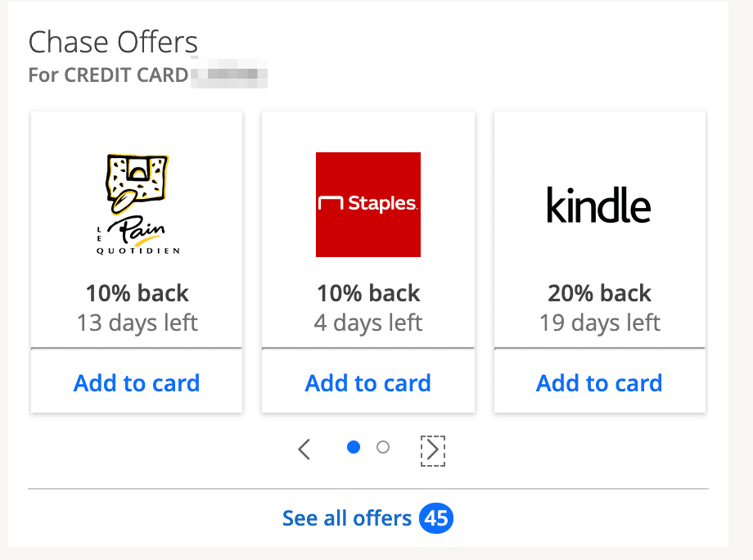Select the Staples logo
The height and width of the screenshot is (560, 753).
[368, 205]
